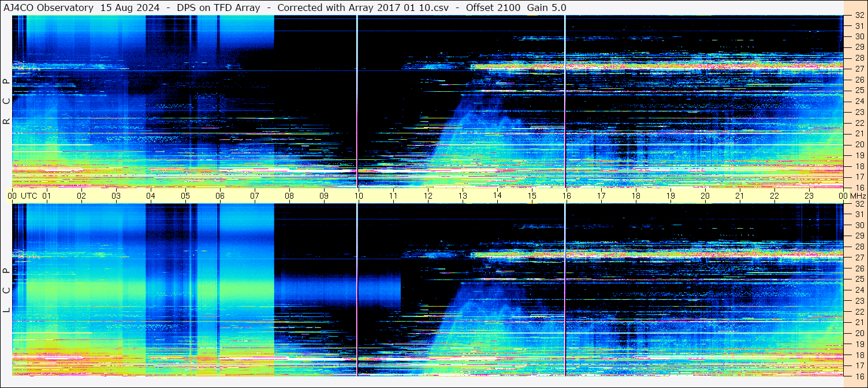The image size is (868, 388).
Task: Select the 29 MHz label on the LCP frequency scale
Action: click(859, 236)
